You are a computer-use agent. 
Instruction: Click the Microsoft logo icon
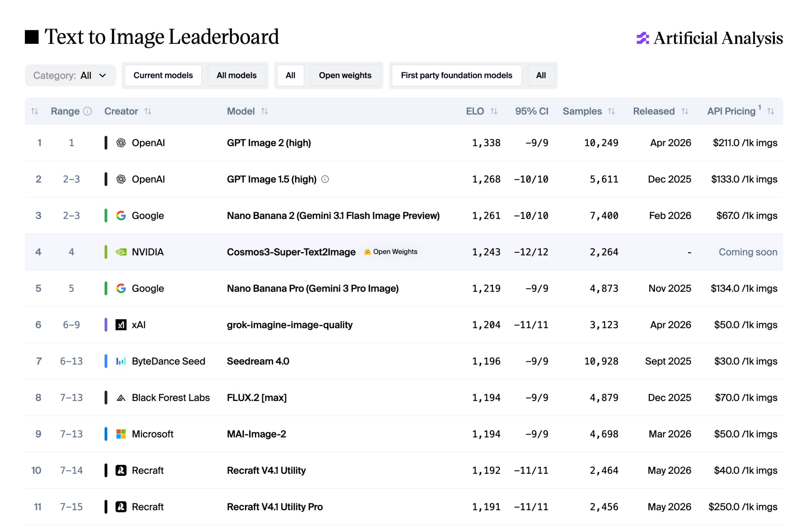click(121, 434)
